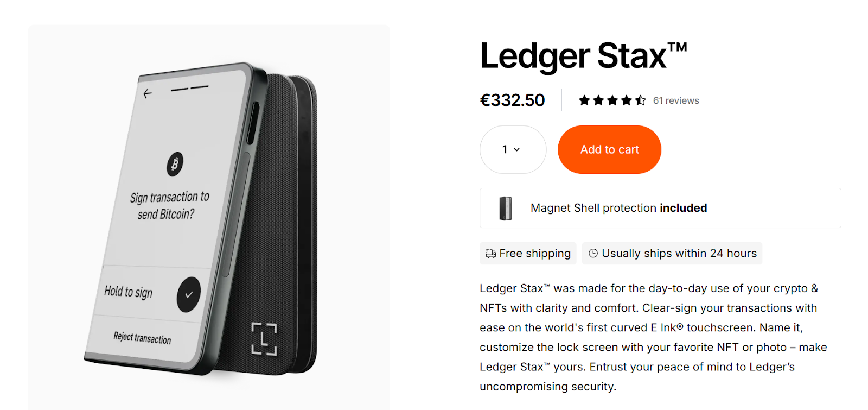Click the first rating star
Viewport: 868px width, 410px height.
click(584, 100)
